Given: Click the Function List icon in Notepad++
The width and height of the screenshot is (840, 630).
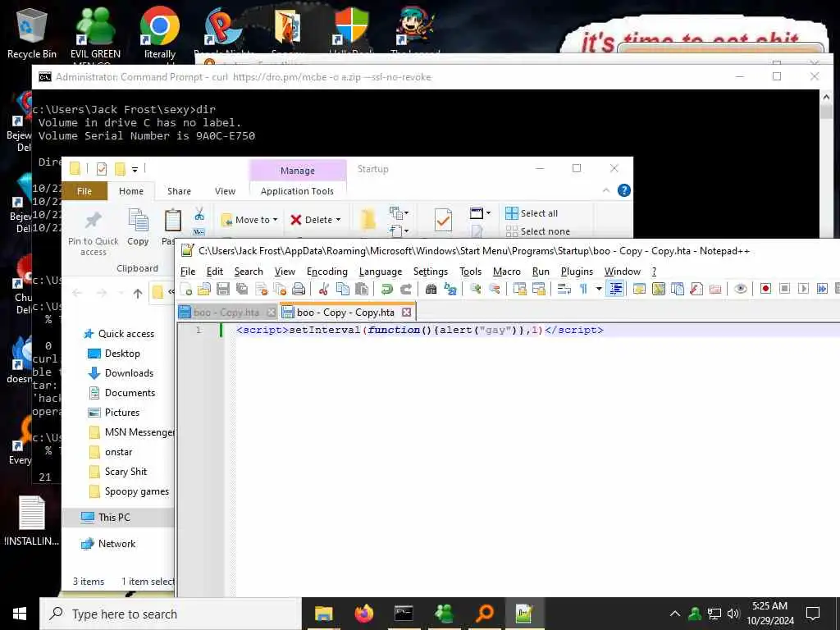Looking at the screenshot, I should tap(696, 290).
